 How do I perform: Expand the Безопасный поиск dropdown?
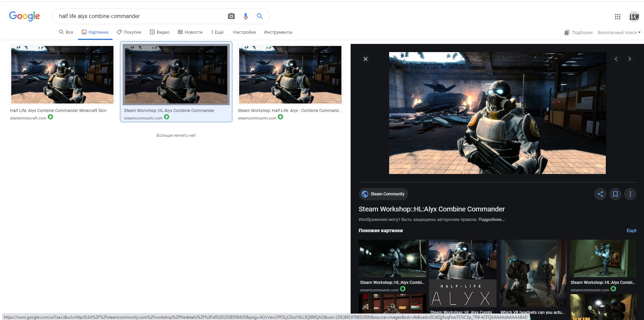(x=619, y=33)
